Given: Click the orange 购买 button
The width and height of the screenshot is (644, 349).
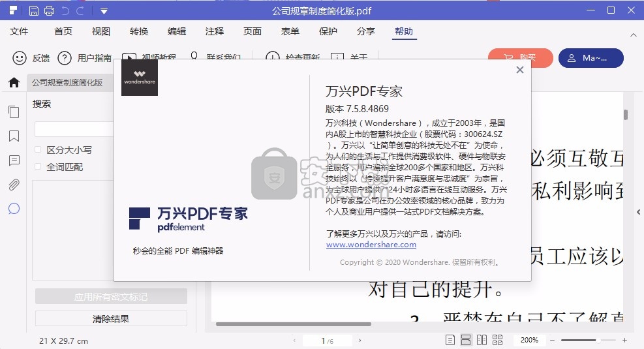Looking at the screenshot, I should [521, 58].
